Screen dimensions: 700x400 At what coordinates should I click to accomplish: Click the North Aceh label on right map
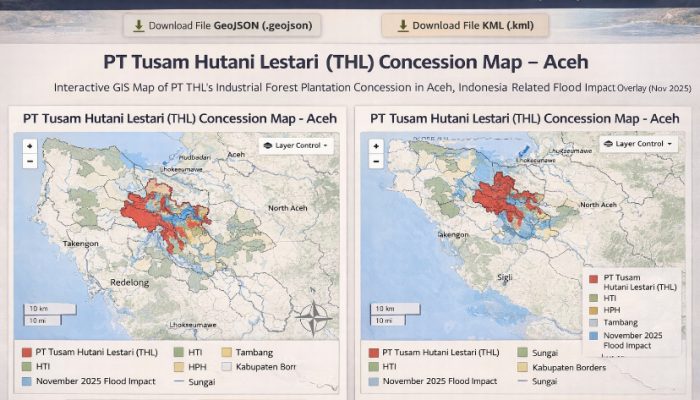click(x=598, y=205)
